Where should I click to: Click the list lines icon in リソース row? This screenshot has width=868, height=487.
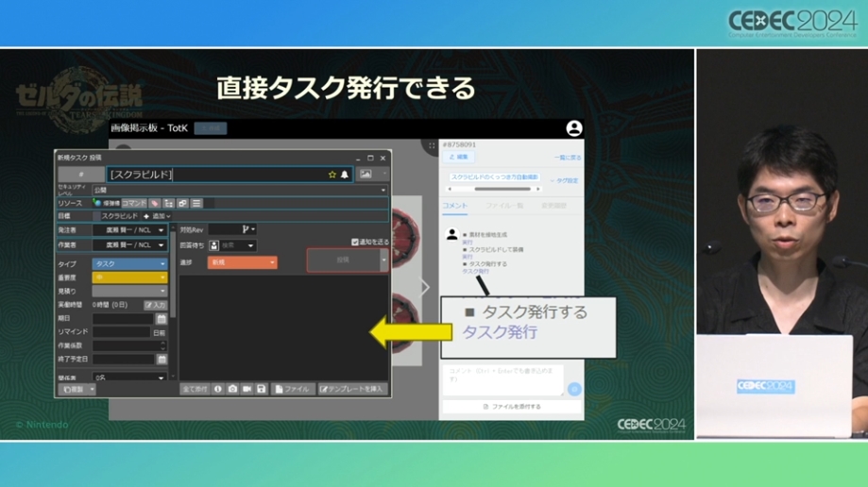click(196, 203)
